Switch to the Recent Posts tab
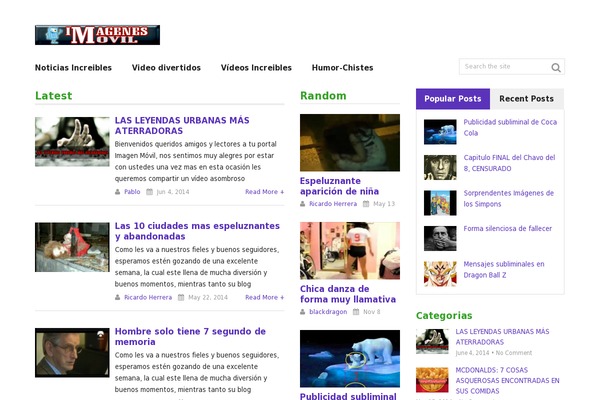 click(526, 99)
